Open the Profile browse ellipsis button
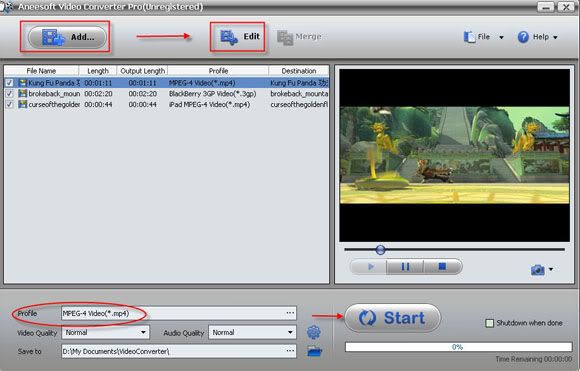 click(x=290, y=313)
